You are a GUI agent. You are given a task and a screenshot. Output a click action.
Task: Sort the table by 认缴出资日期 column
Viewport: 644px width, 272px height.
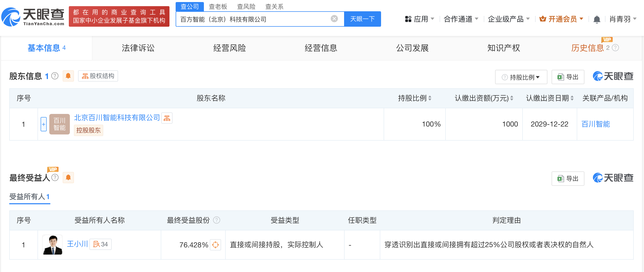click(x=572, y=98)
